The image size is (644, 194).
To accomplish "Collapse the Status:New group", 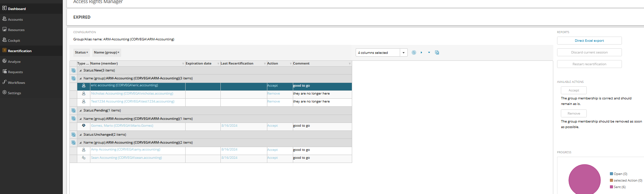I will [80, 70].
